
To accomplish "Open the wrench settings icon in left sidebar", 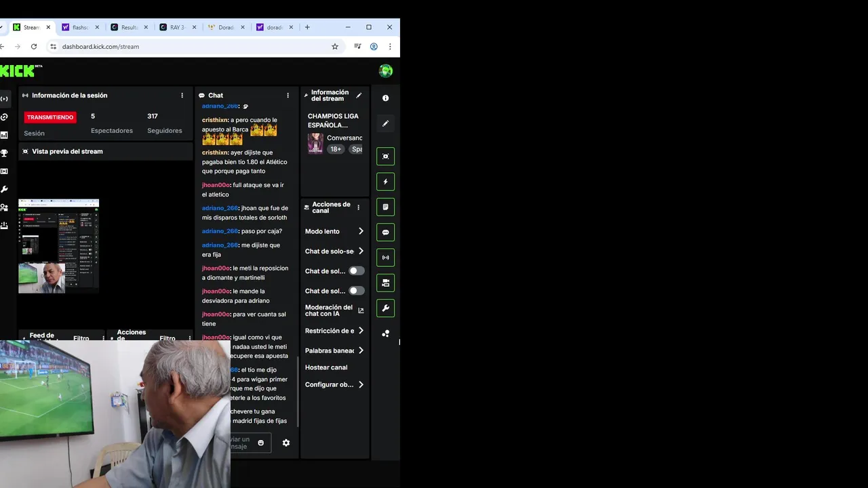I will tap(4, 189).
